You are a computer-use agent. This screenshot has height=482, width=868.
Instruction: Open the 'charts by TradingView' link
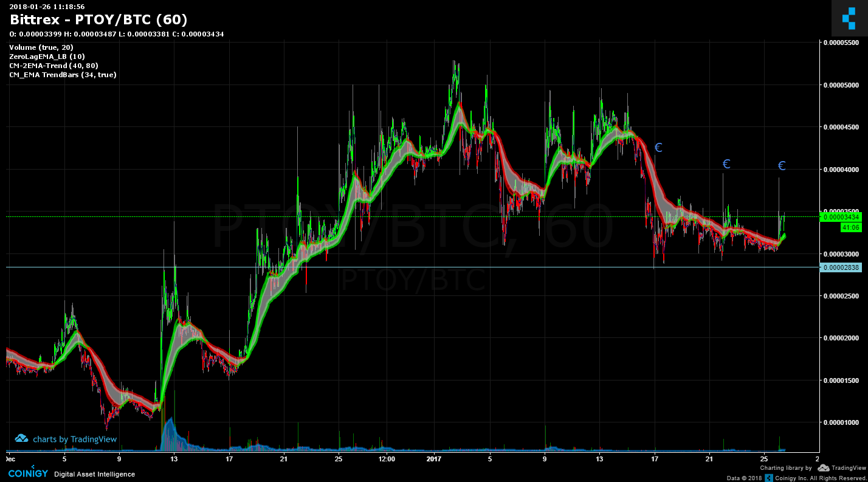click(x=74, y=439)
